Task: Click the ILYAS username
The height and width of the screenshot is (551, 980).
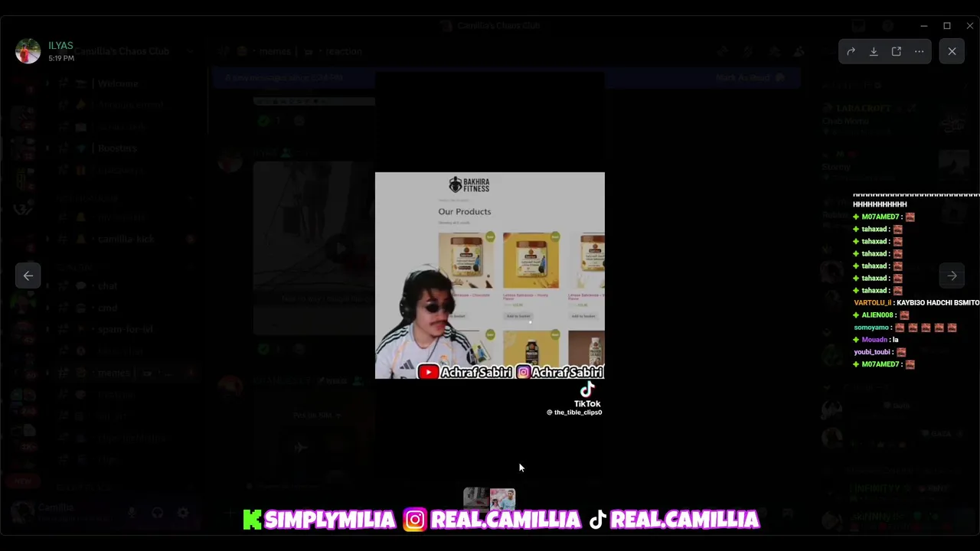Action: pyautogui.click(x=60, y=46)
